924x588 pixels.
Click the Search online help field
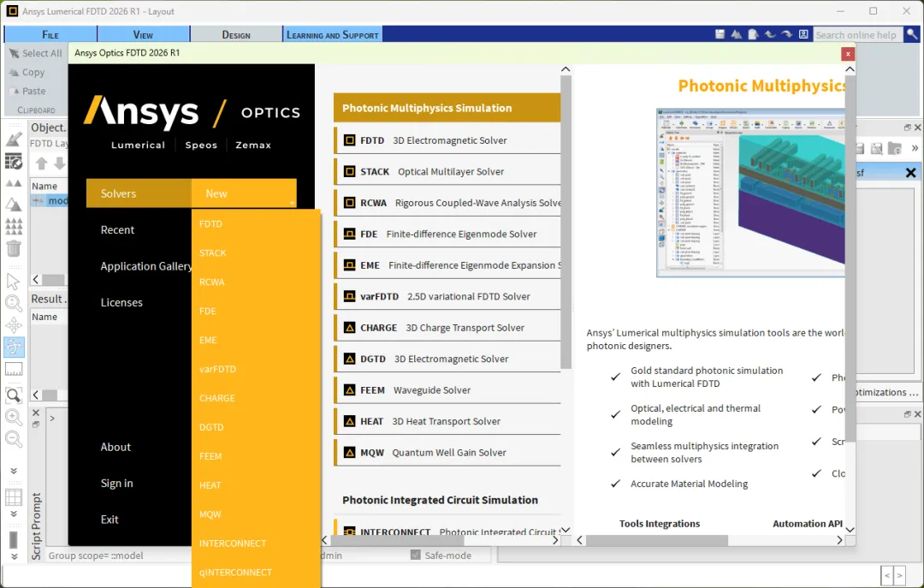857,35
